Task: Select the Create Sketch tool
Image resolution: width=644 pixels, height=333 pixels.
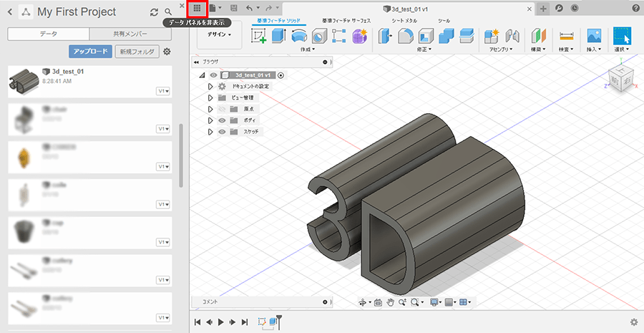Action: pos(258,36)
